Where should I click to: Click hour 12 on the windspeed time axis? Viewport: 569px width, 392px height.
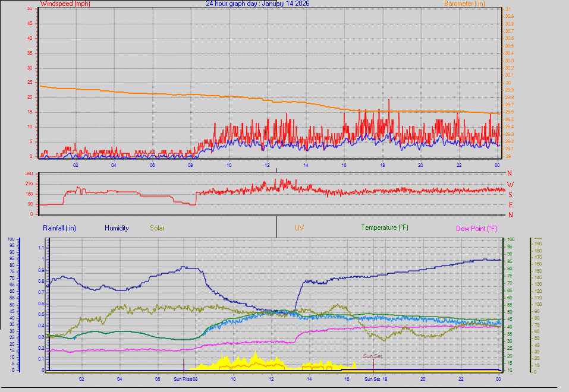click(x=267, y=165)
